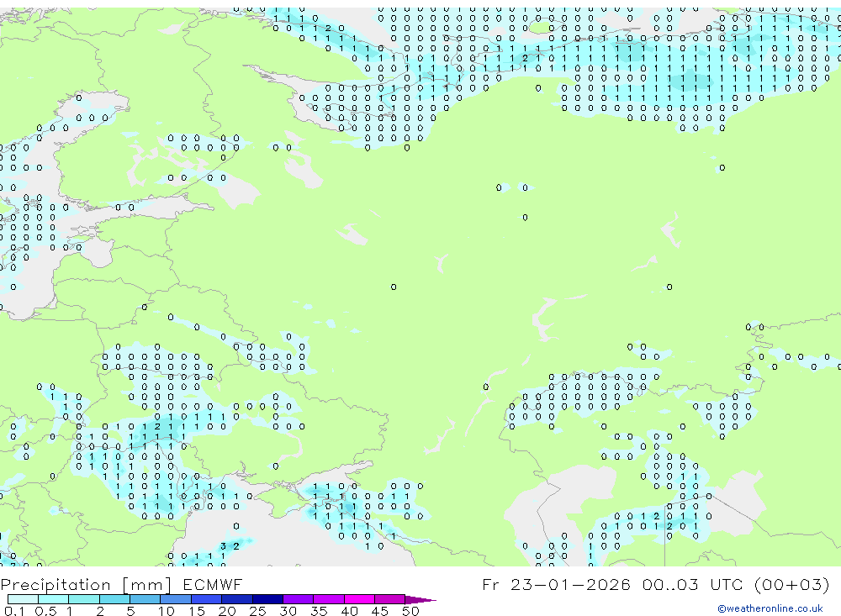Pick the 45–50 mm legend color swatch
841x616 pixels.
(x=389, y=599)
